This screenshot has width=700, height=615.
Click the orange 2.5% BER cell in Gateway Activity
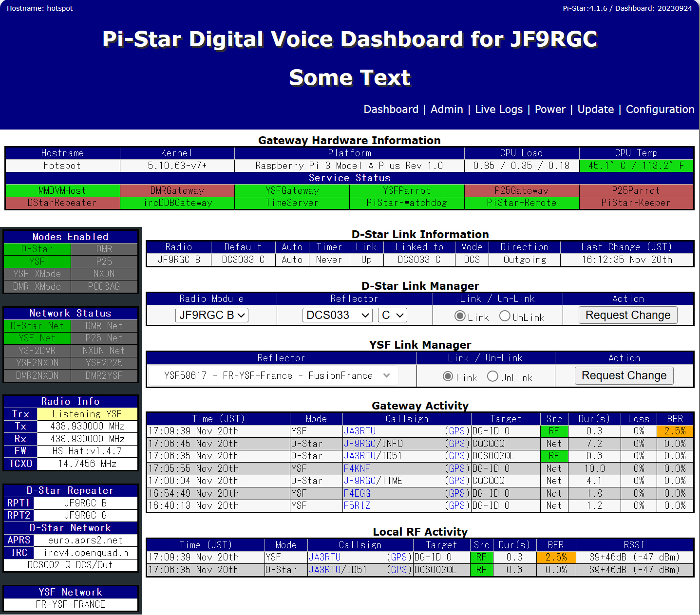[675, 431]
